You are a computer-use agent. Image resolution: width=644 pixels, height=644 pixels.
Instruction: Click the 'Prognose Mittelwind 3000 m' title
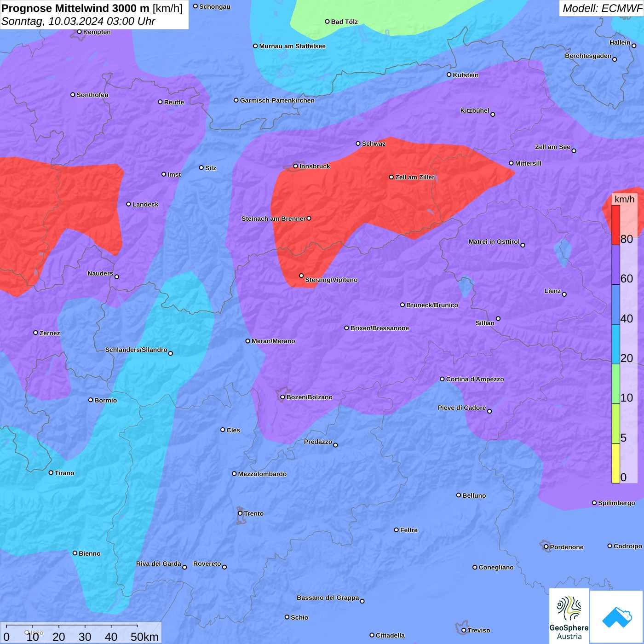pyautogui.click(x=75, y=8)
